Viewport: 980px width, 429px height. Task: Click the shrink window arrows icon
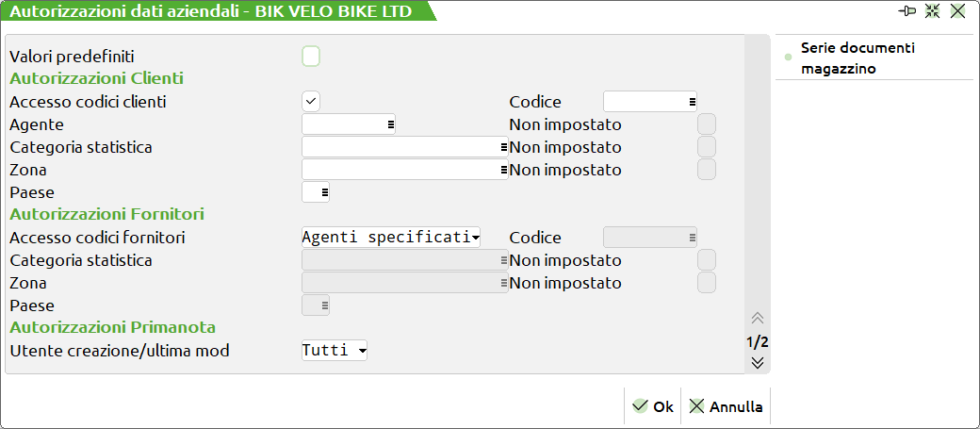pos(933,11)
